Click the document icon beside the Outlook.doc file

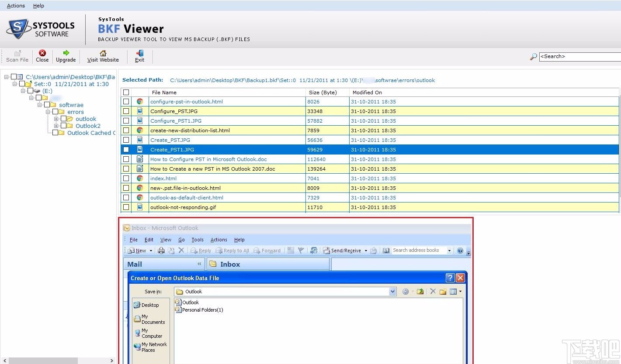coord(140,159)
